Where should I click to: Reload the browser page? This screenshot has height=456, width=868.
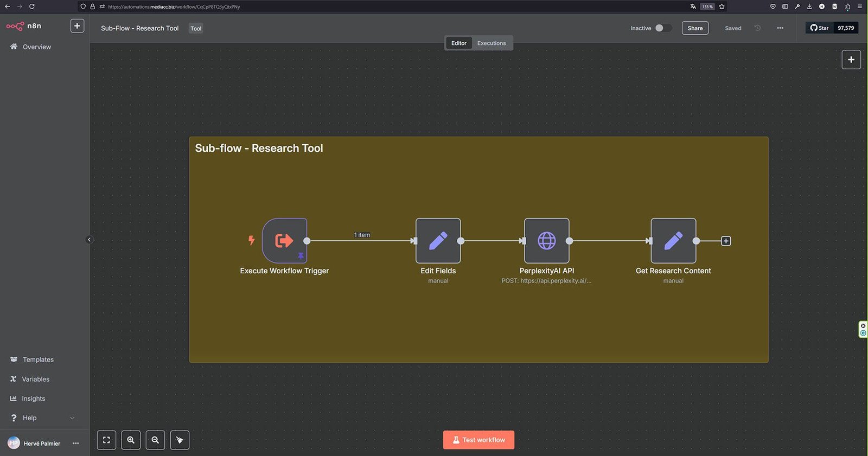coord(32,7)
